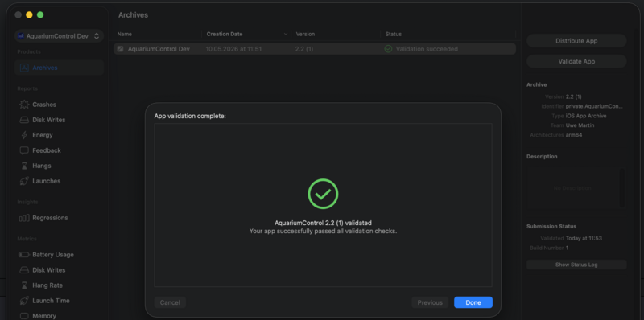The height and width of the screenshot is (320, 644).
Task: Open the Crashes report icon
Action: pyautogui.click(x=24, y=105)
